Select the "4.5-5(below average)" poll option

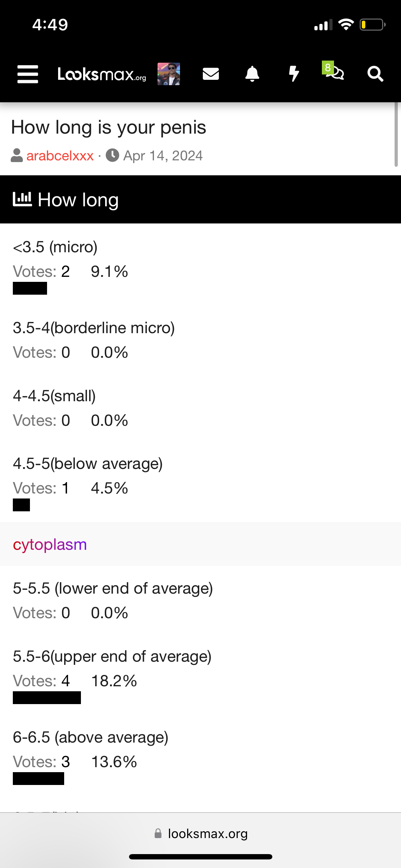(x=88, y=464)
